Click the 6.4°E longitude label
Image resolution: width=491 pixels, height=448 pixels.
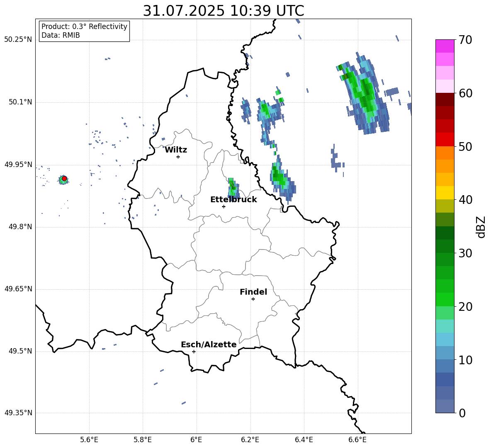tap(304, 440)
